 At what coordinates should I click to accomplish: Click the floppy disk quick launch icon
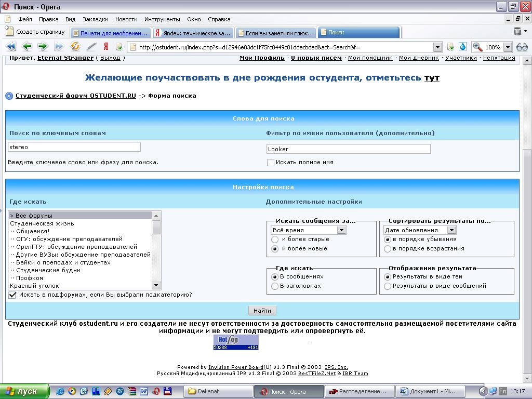click(x=168, y=391)
